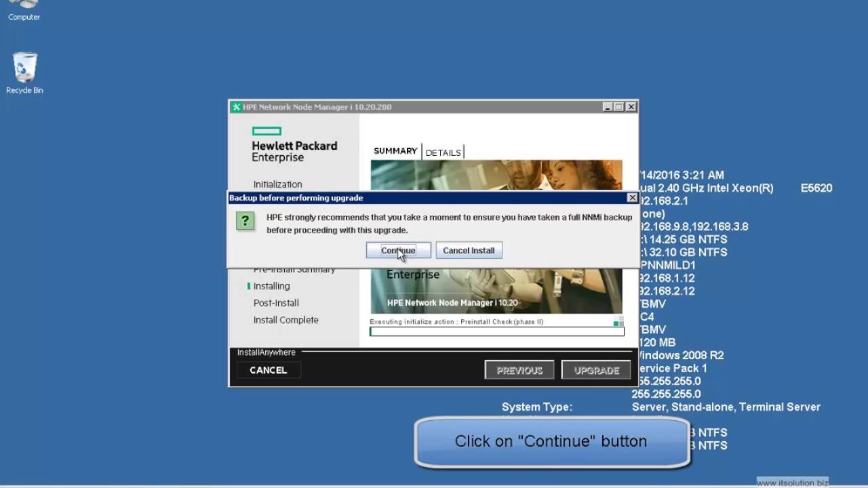
Task: Close the HPE Network Node Manager window
Action: coord(631,107)
